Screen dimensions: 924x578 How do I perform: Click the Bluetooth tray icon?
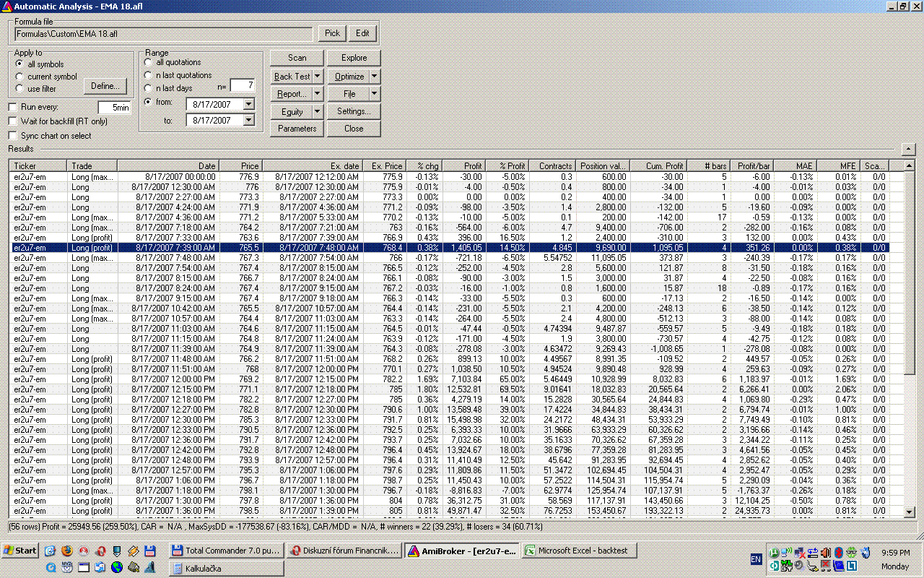click(838, 553)
